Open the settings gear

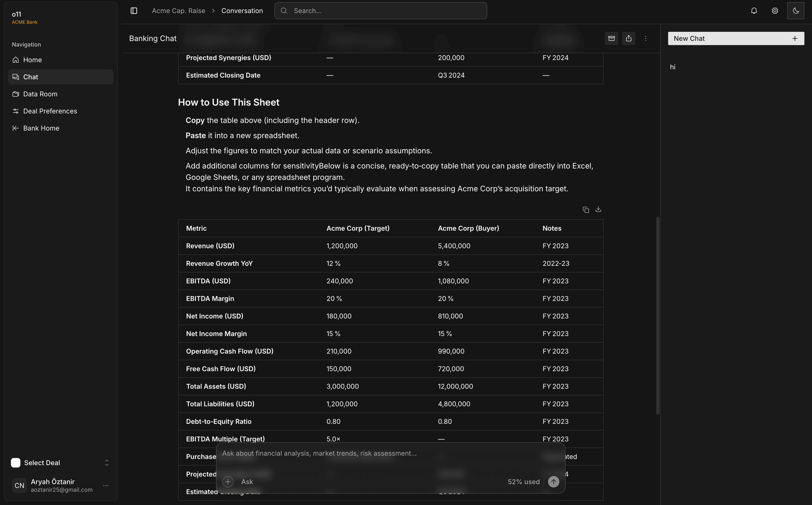coord(774,10)
